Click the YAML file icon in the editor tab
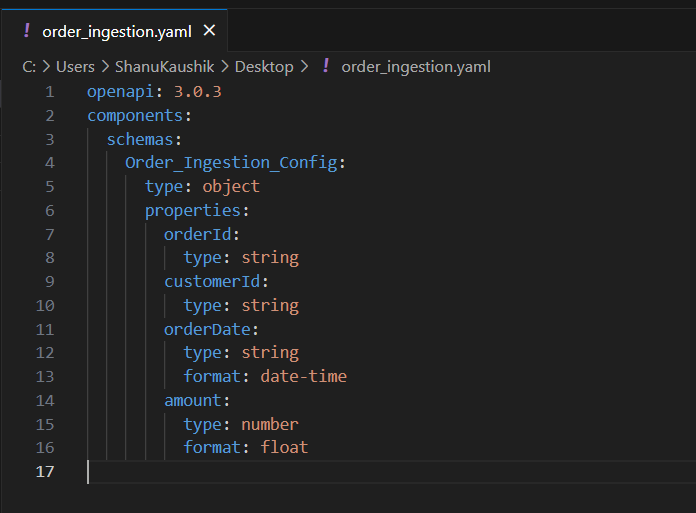Image resolution: width=696 pixels, height=513 pixels. (x=25, y=31)
